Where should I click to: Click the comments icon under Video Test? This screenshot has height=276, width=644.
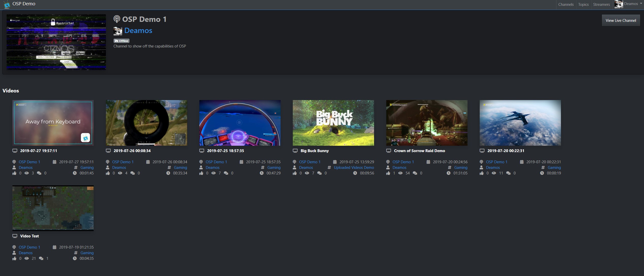pos(41,258)
